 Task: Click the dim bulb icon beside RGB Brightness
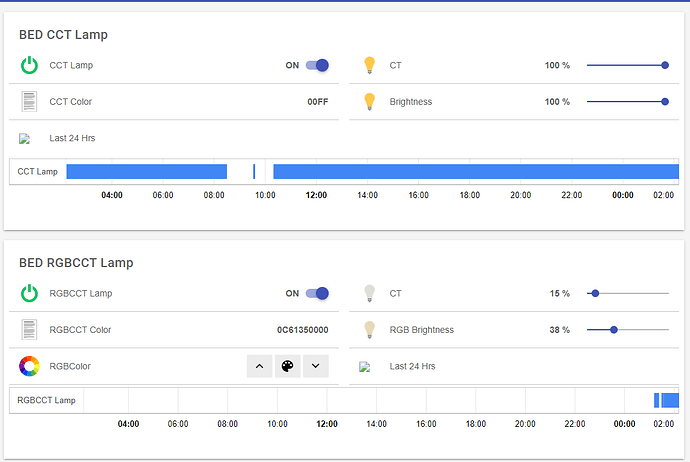[369, 330]
